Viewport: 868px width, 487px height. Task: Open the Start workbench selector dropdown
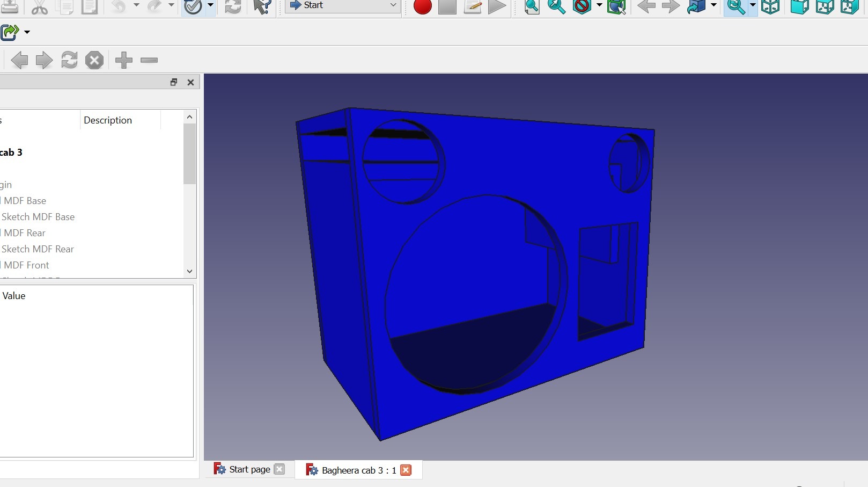pyautogui.click(x=343, y=5)
